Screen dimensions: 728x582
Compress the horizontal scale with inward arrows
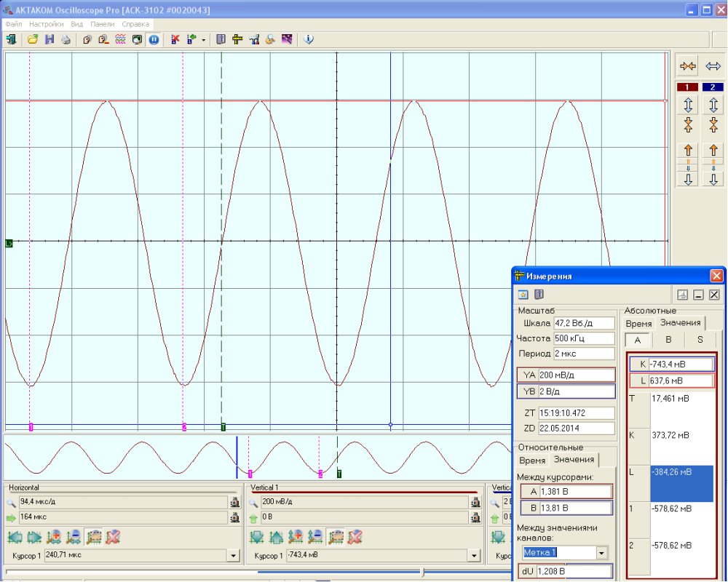point(688,66)
